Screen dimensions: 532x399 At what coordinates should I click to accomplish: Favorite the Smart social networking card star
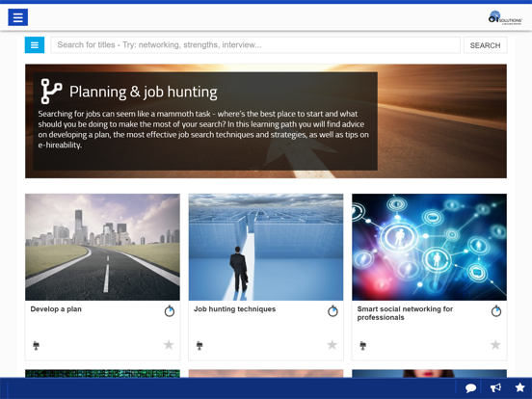coord(495,345)
